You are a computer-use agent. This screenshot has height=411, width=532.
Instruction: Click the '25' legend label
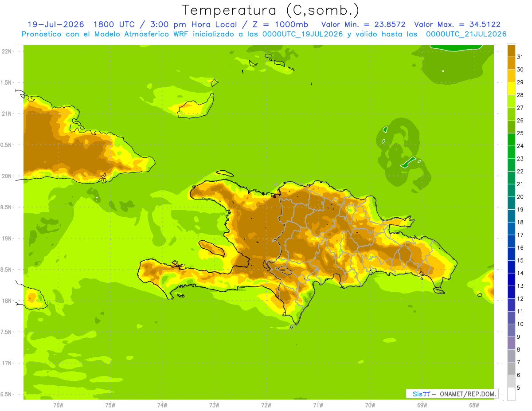520,133
